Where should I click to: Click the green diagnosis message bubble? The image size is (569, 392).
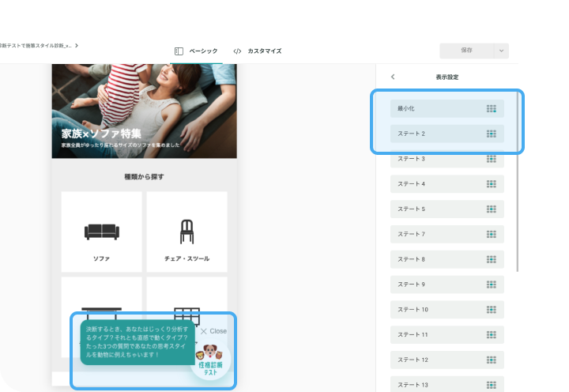pos(138,342)
